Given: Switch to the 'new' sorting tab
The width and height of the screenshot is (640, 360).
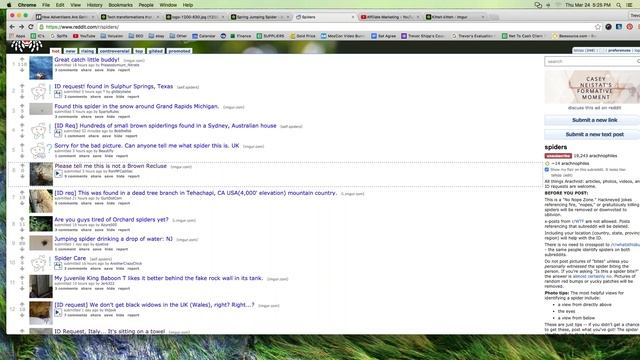Looking at the screenshot, I should point(70,51).
